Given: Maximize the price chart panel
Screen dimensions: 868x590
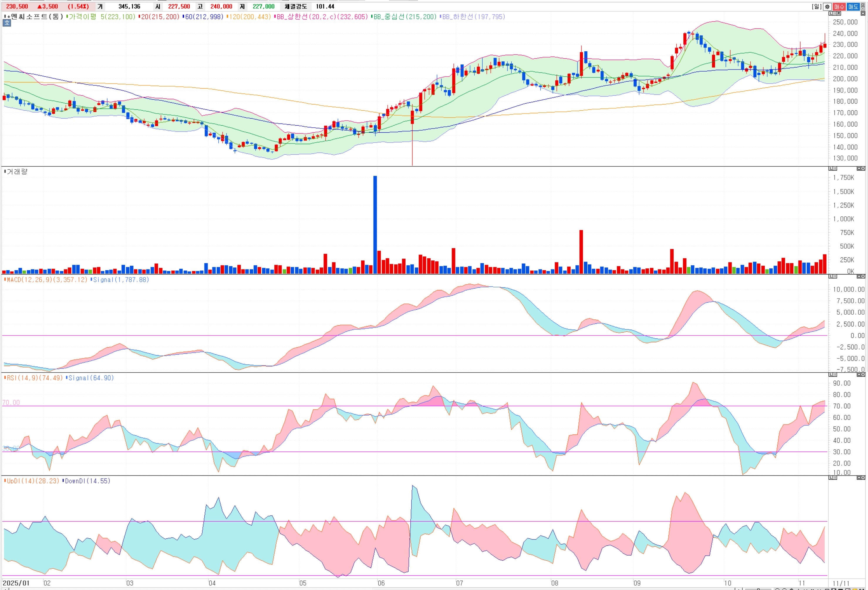Looking at the screenshot, I should pos(863,14).
